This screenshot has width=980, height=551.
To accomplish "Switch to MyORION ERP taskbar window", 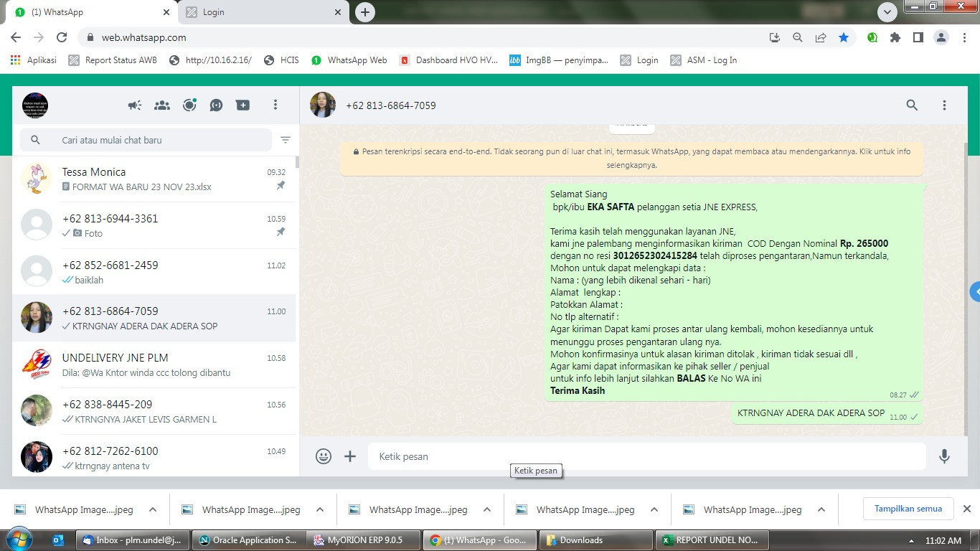I will coord(364,540).
